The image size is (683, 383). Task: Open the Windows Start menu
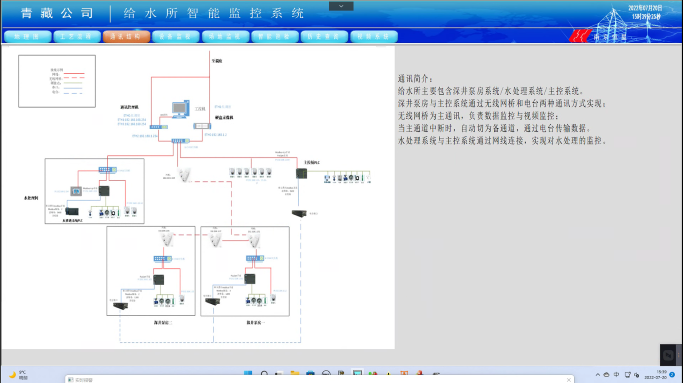click(x=248, y=374)
